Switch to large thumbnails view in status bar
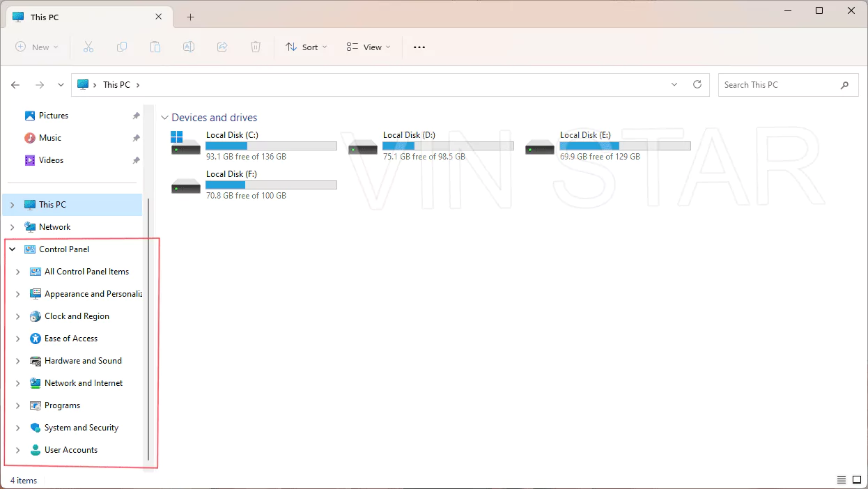 [x=856, y=480]
